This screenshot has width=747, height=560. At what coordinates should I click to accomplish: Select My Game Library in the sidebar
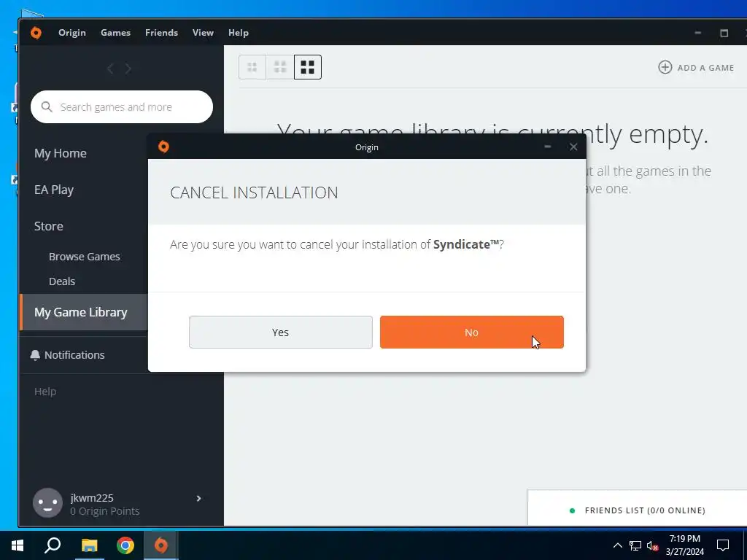[84, 312]
